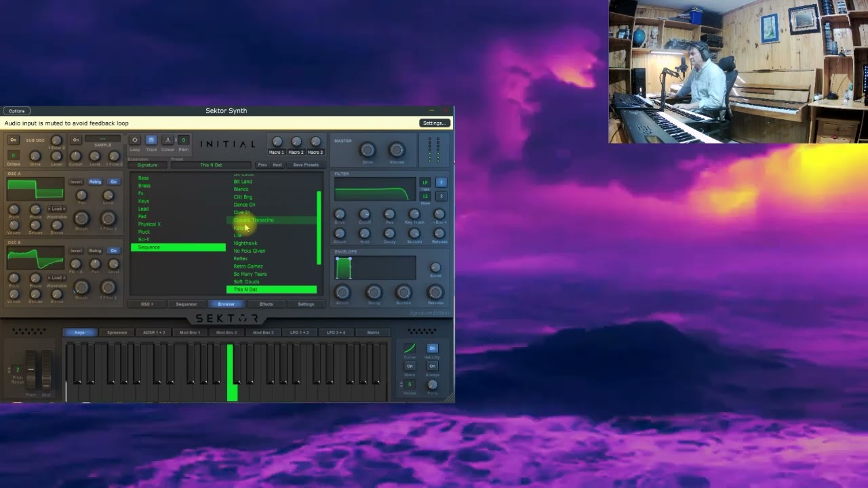
Task: Click the Envelope graph display
Action: tap(376, 268)
